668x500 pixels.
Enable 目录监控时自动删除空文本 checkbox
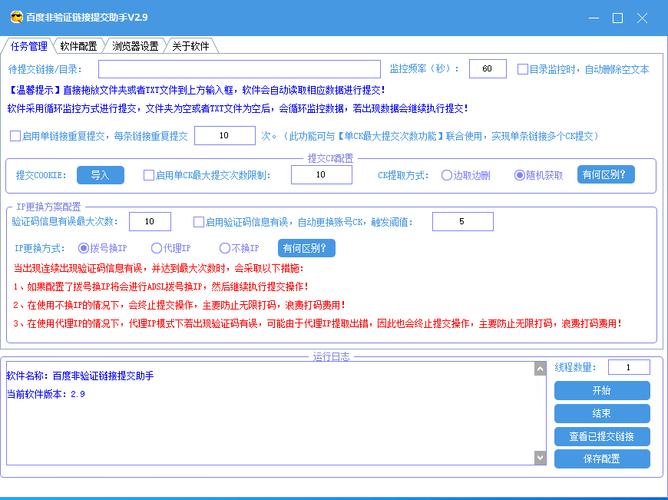[x=522, y=69]
